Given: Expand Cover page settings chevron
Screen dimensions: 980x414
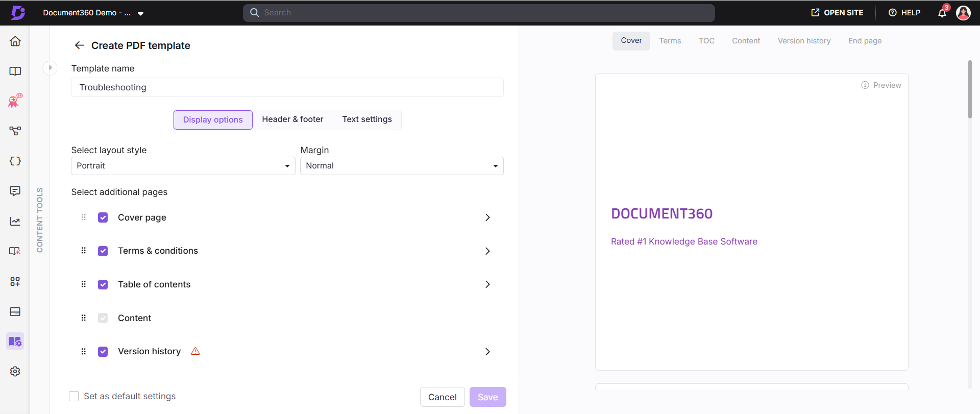Looking at the screenshot, I should pyautogui.click(x=487, y=217).
